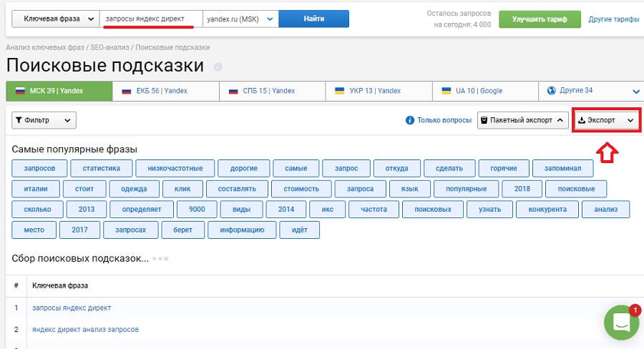Click the globe icon in Другие 34 tab
The height and width of the screenshot is (349, 644).
[551, 91]
